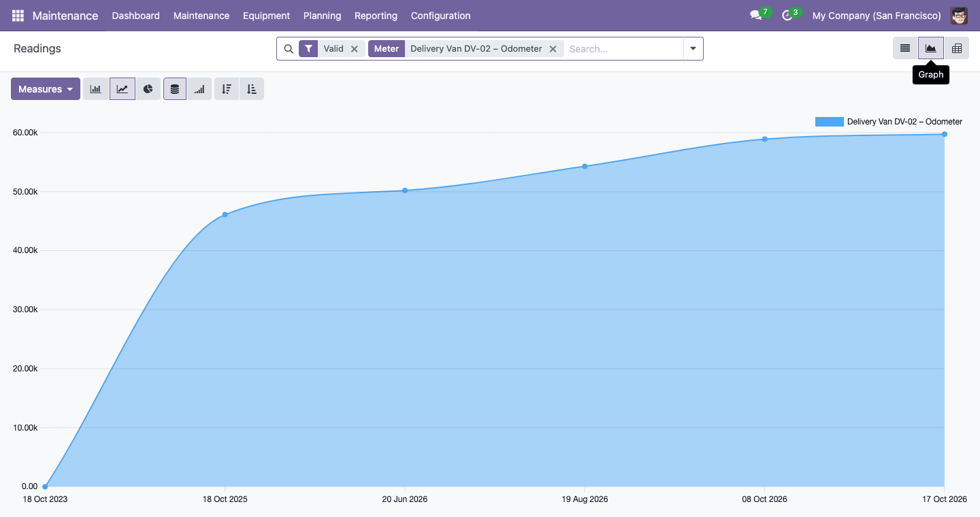Switch to the list view
Screen dimensions: 980x517
(x=905, y=48)
